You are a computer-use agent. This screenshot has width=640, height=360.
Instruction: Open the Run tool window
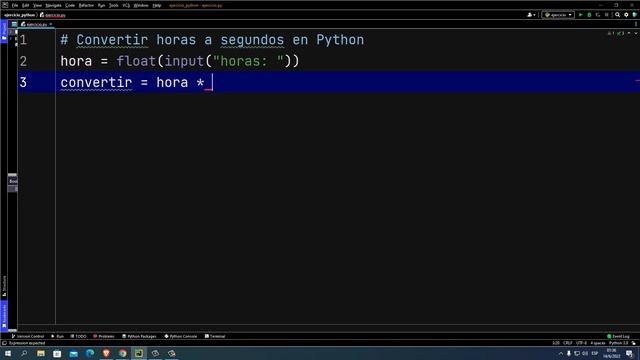coord(58,336)
